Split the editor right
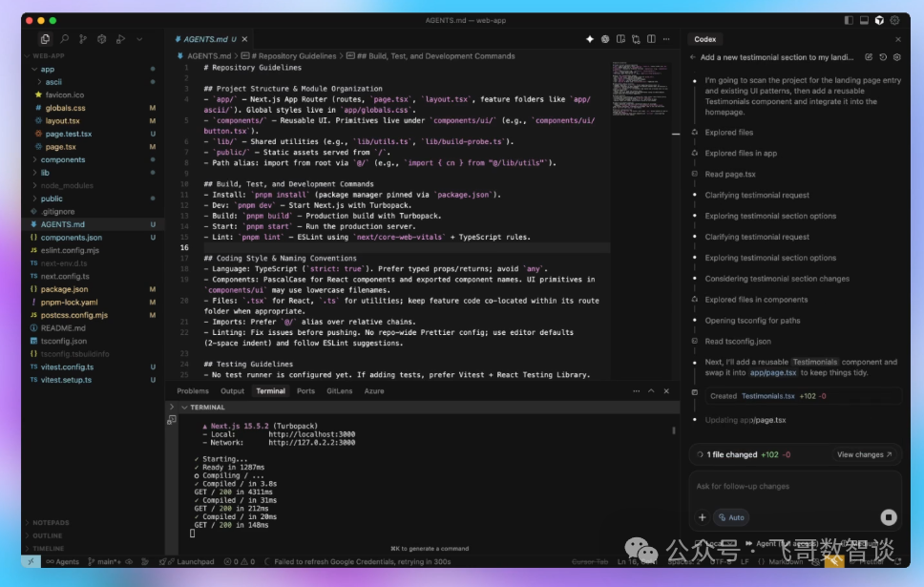 651,39
